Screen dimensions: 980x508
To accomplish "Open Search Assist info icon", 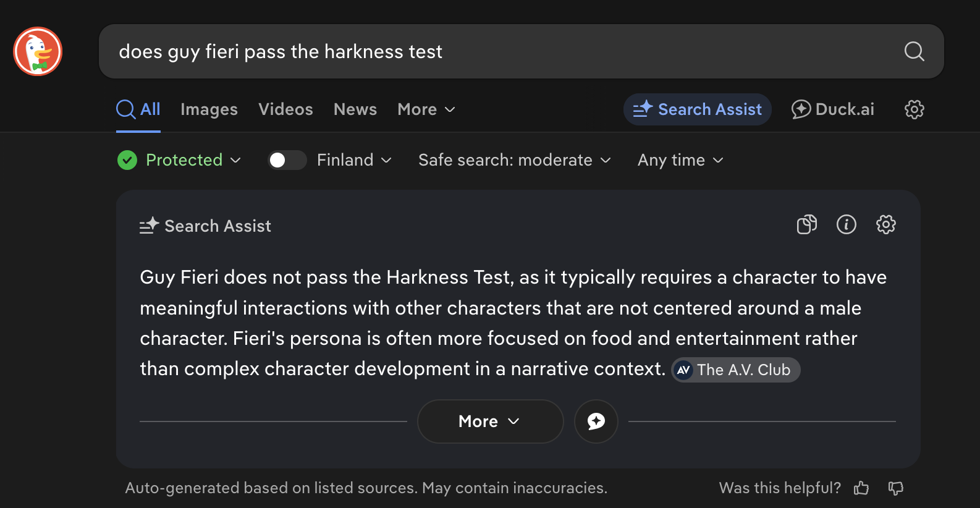I will pyautogui.click(x=846, y=224).
